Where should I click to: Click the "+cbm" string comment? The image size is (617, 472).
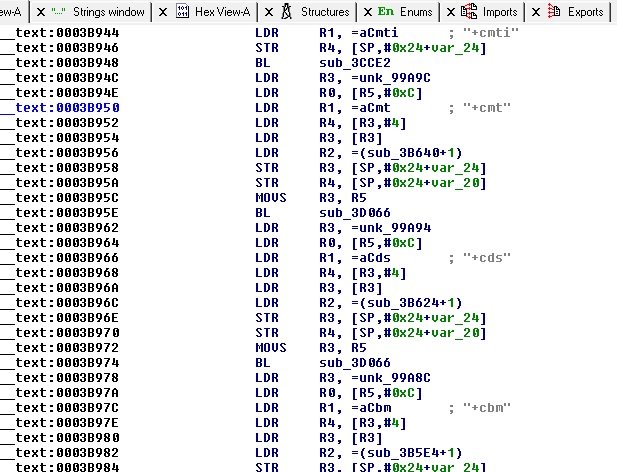(487, 408)
